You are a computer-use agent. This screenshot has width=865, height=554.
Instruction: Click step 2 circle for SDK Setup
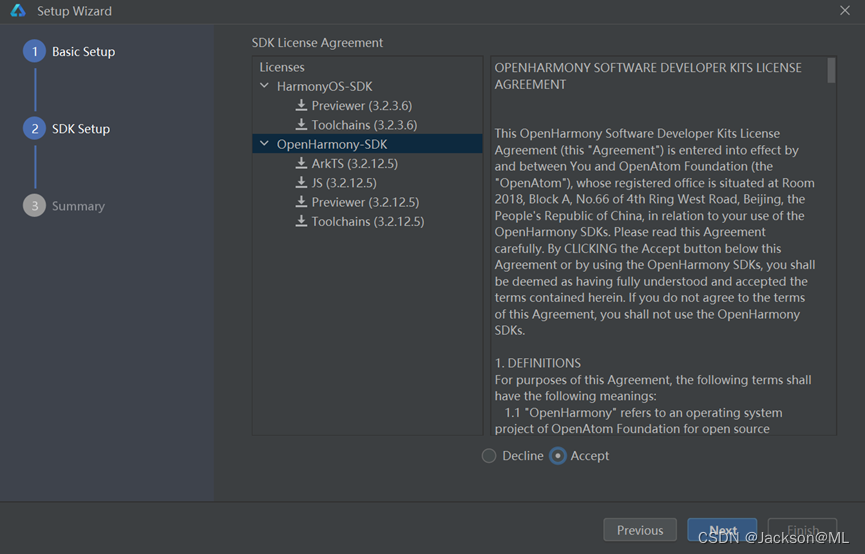pos(34,129)
